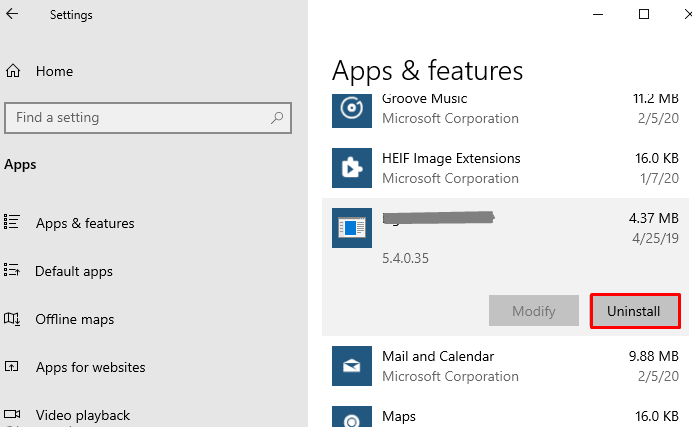692x427 pixels.
Task: Go to Apps for websites
Action: [x=90, y=367]
